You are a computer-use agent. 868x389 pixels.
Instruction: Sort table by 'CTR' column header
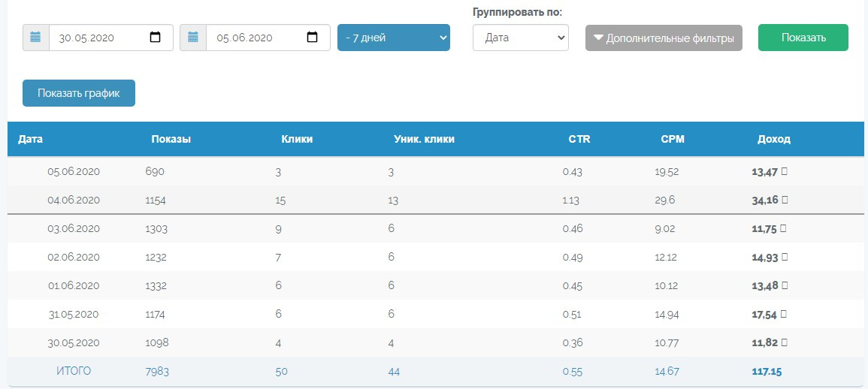579,139
